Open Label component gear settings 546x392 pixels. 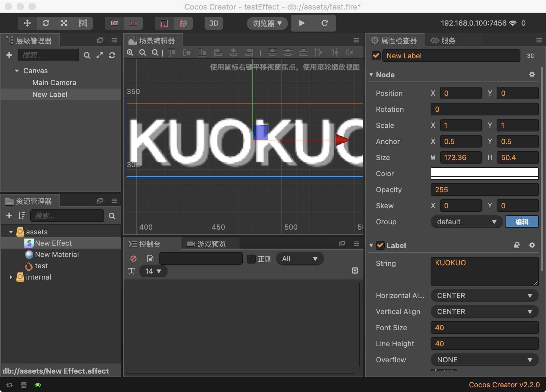[532, 245]
